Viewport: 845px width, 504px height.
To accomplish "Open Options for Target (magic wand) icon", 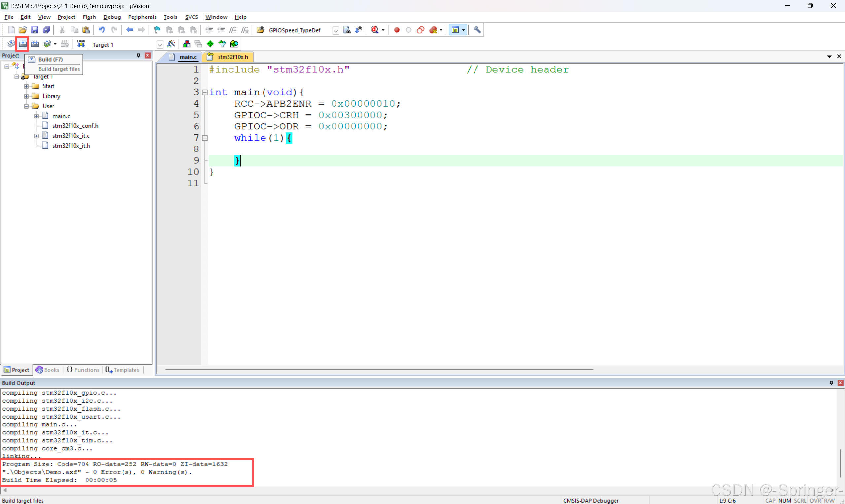I will (x=171, y=44).
